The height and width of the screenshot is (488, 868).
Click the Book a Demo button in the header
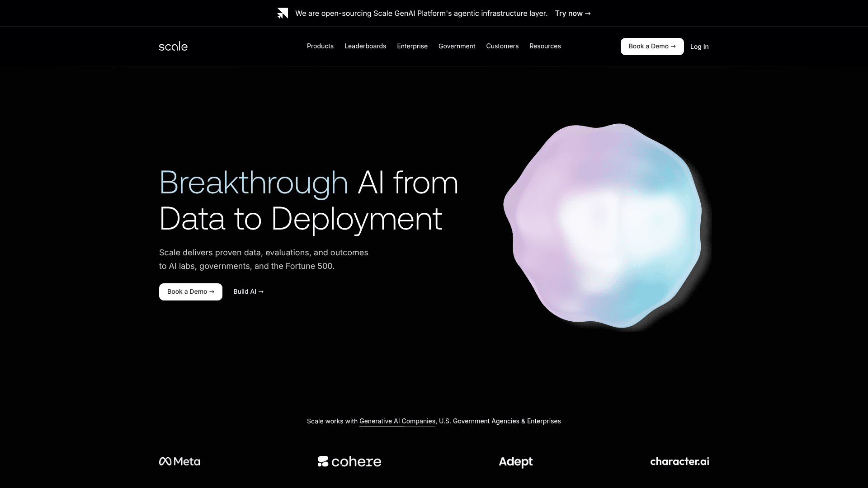pos(652,46)
